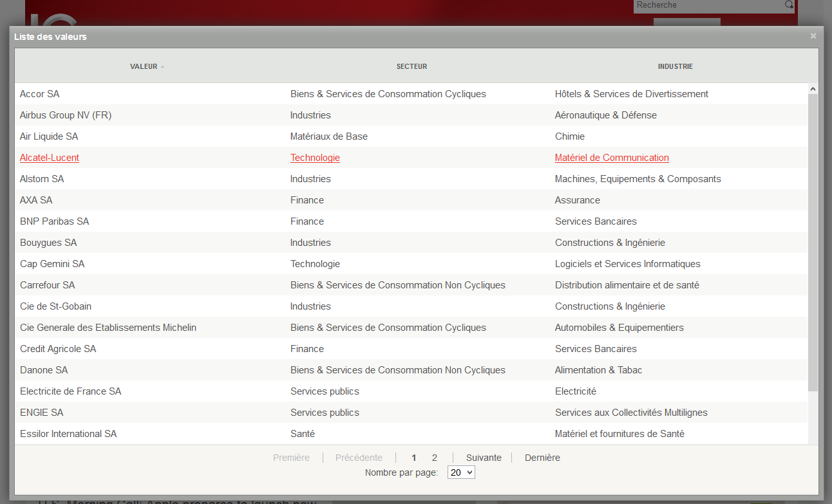Choose Credit Agricole SA
This screenshot has height=504, width=832.
click(58, 349)
